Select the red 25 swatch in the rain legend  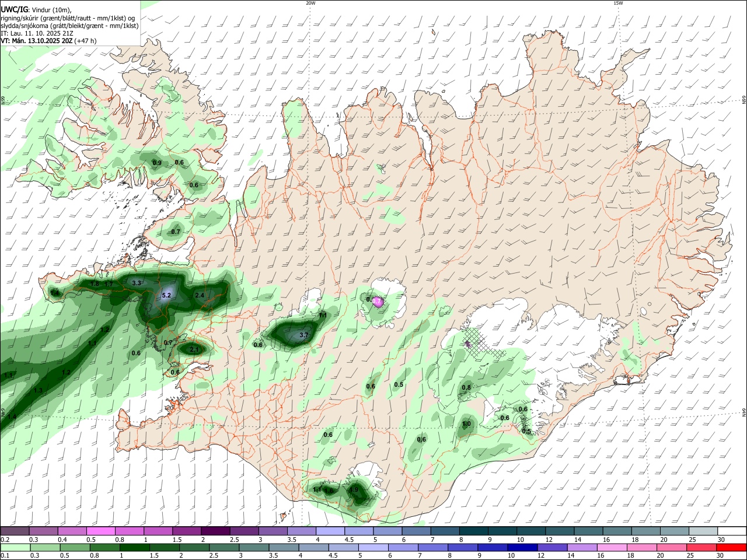701,547
